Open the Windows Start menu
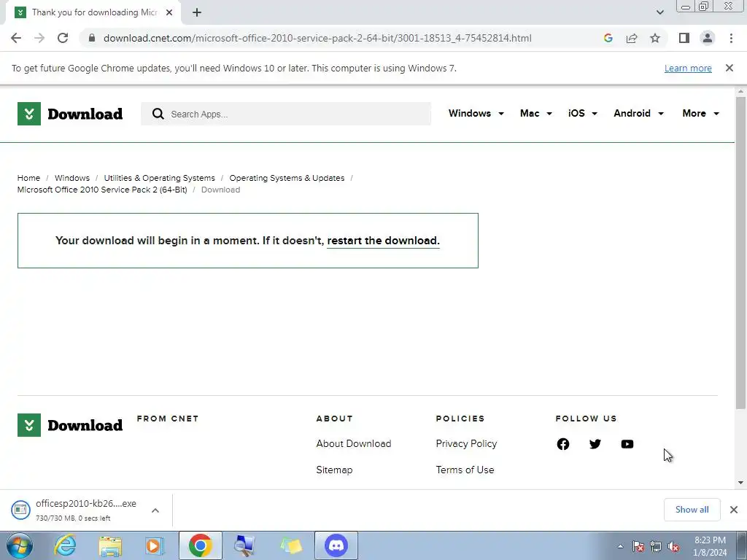This screenshot has width=747, height=560. (20, 545)
